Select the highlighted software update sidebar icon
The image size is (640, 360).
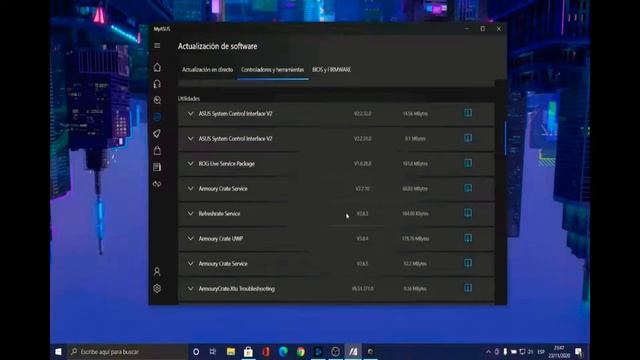[157, 117]
